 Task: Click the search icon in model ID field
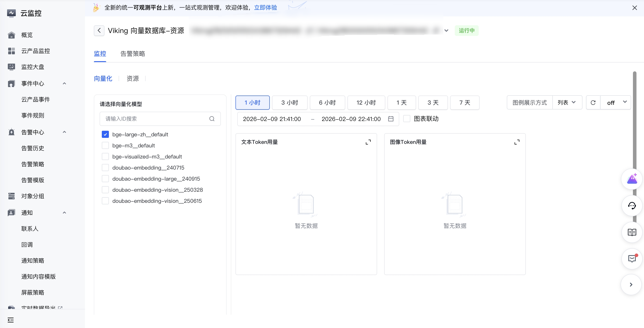212,119
